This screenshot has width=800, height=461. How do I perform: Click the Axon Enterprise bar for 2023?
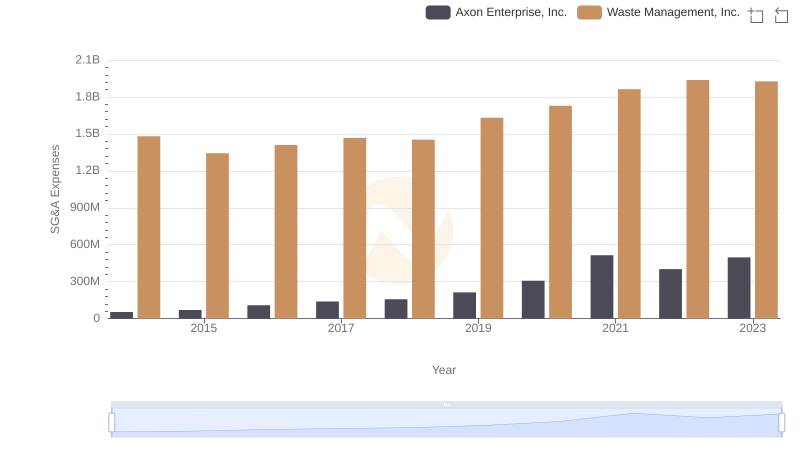(x=739, y=288)
